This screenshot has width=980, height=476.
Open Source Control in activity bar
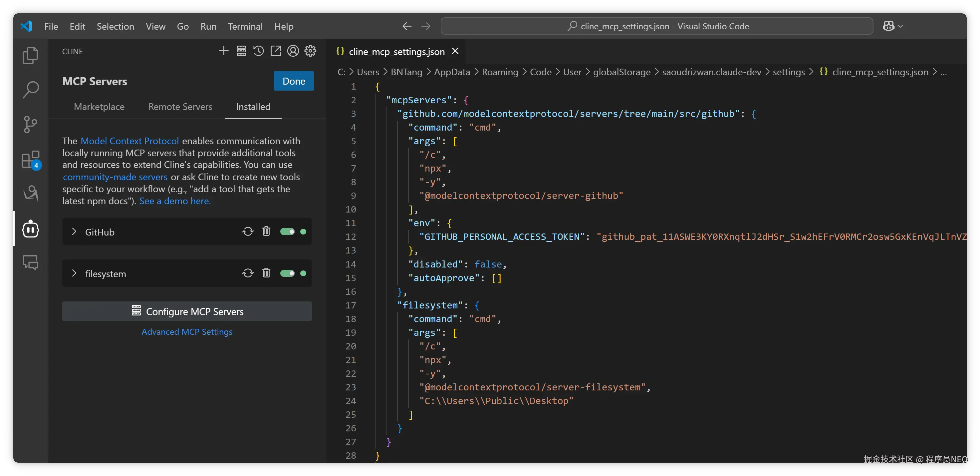30,124
